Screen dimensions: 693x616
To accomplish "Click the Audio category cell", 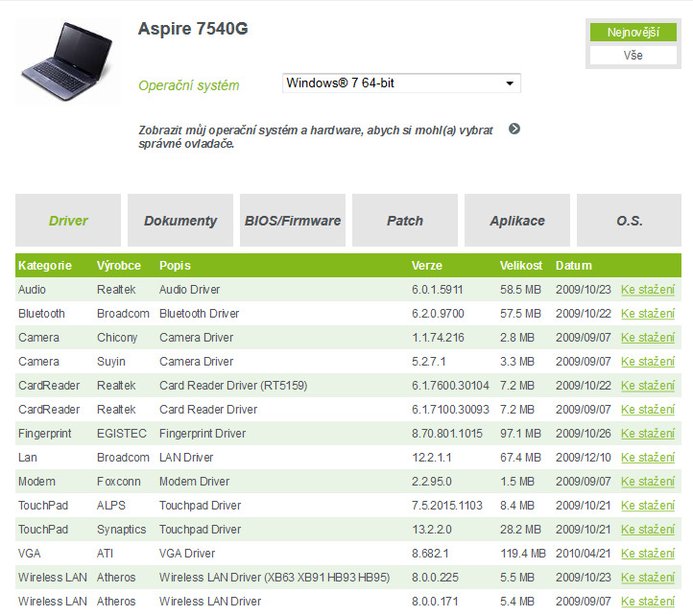I will tap(32, 290).
